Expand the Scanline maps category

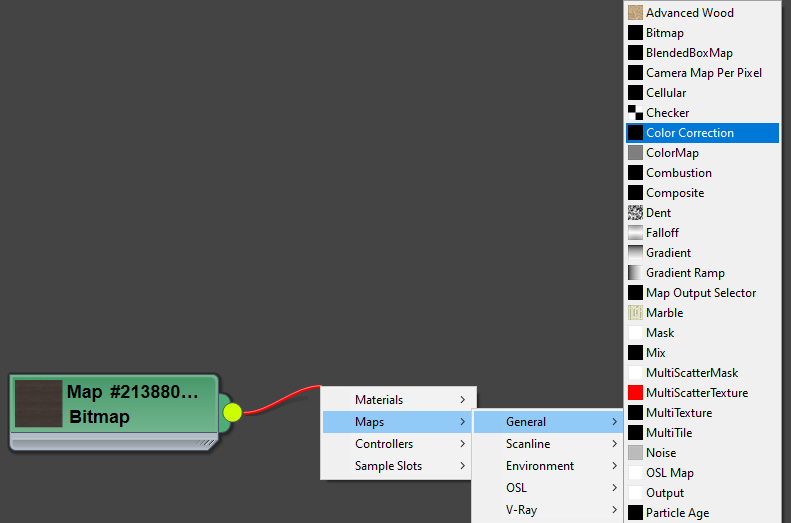(x=548, y=444)
